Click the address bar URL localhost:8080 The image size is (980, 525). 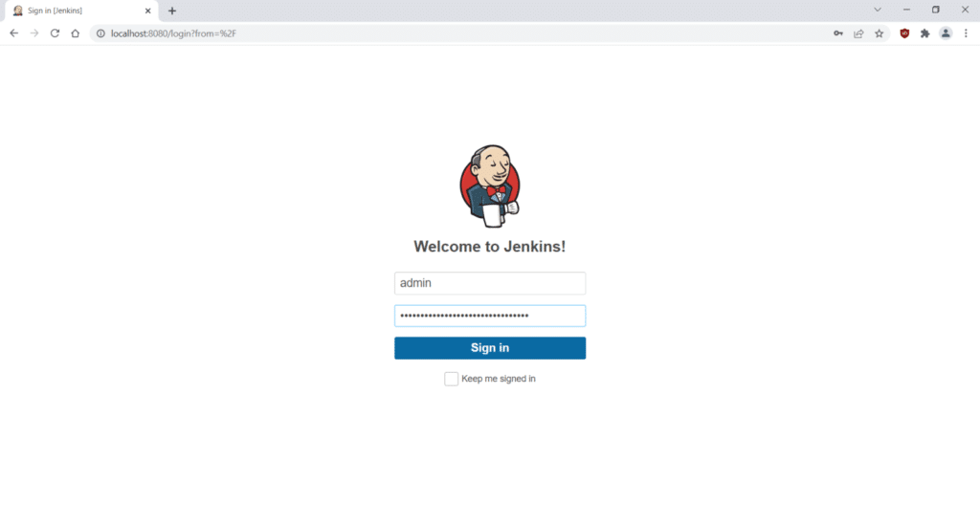coord(173,33)
